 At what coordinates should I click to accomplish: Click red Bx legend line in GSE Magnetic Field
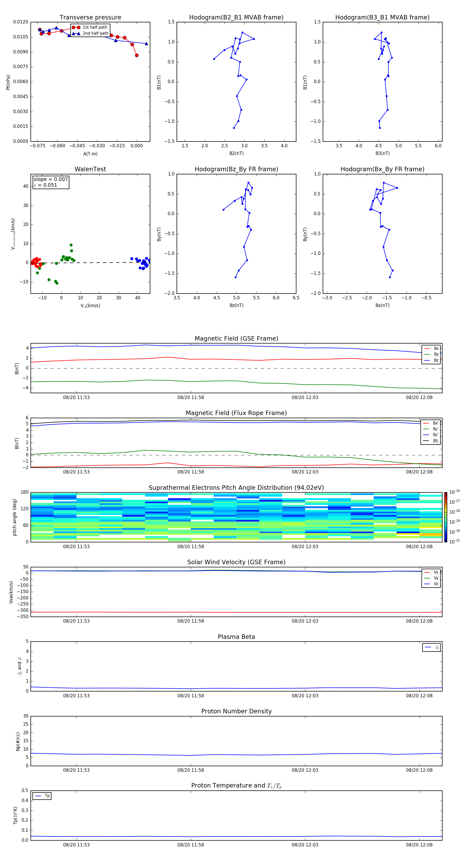click(x=427, y=349)
